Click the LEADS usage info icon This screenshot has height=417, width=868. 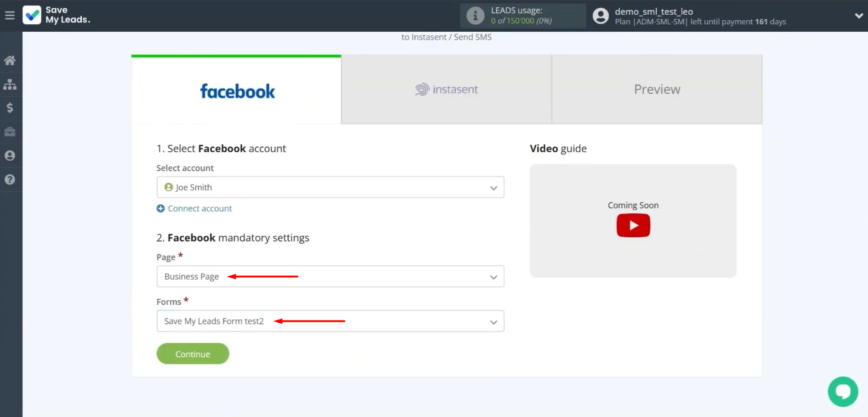click(x=476, y=16)
